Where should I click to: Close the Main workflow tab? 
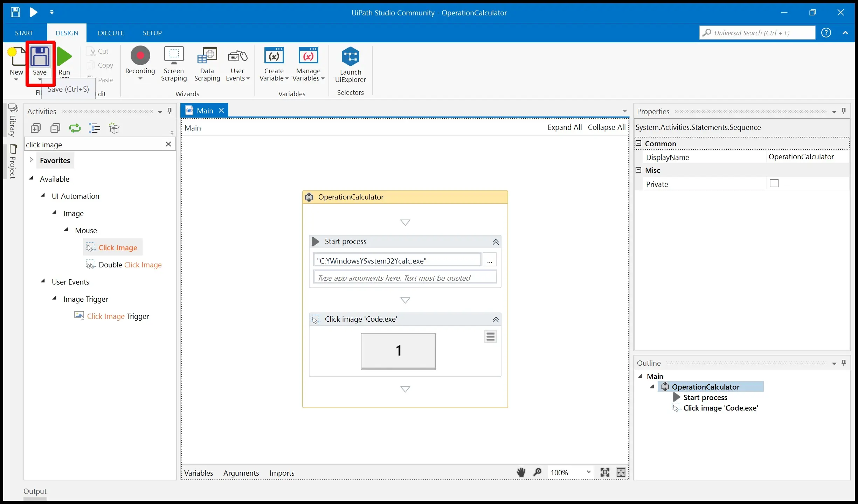coord(221,110)
